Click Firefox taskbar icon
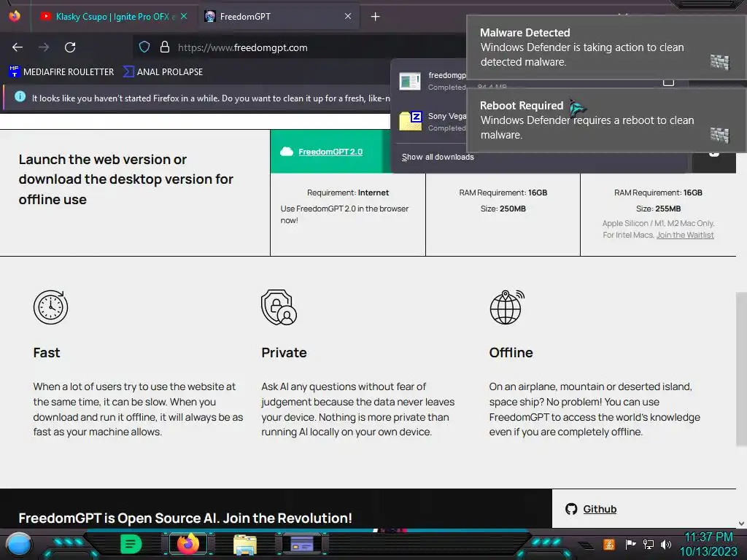The height and width of the screenshot is (560, 747). (187, 544)
